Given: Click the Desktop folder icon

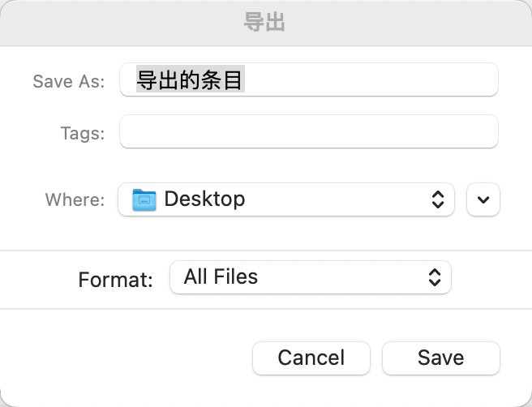Looking at the screenshot, I should point(144,199).
